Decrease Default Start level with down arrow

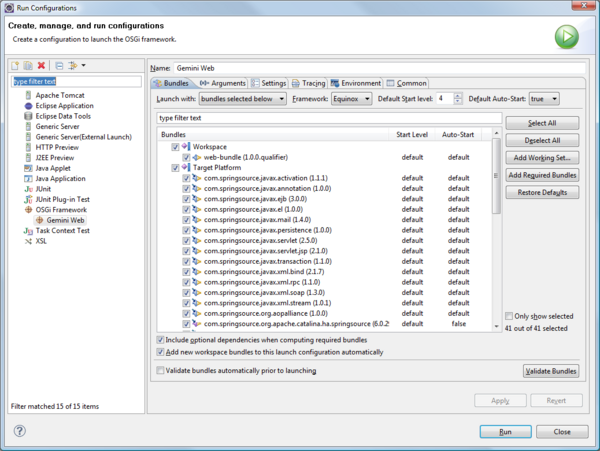click(x=458, y=102)
